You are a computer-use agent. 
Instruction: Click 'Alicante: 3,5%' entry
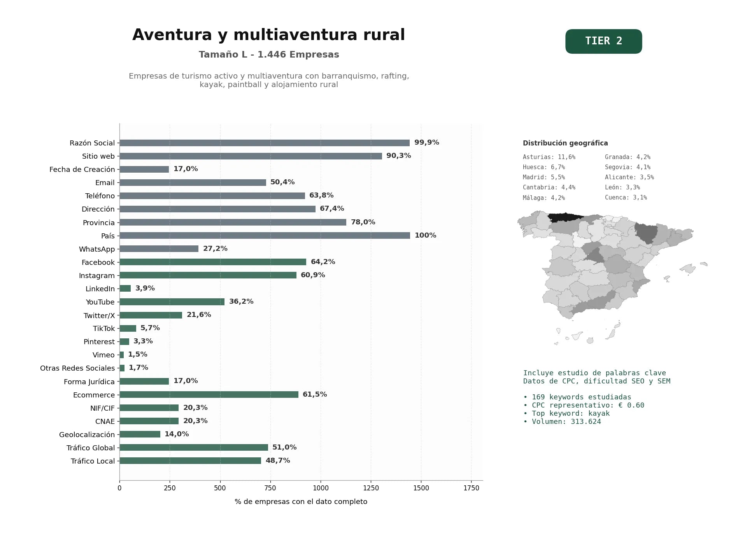click(630, 177)
